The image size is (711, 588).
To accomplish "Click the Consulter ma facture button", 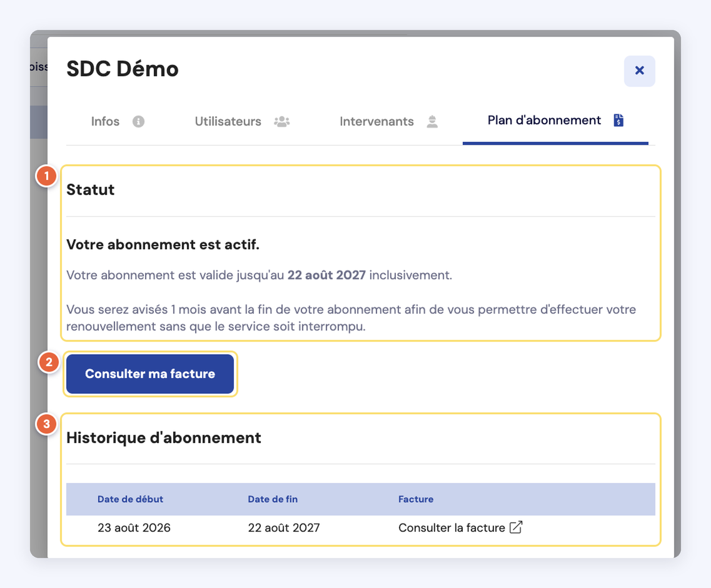I will (x=150, y=374).
